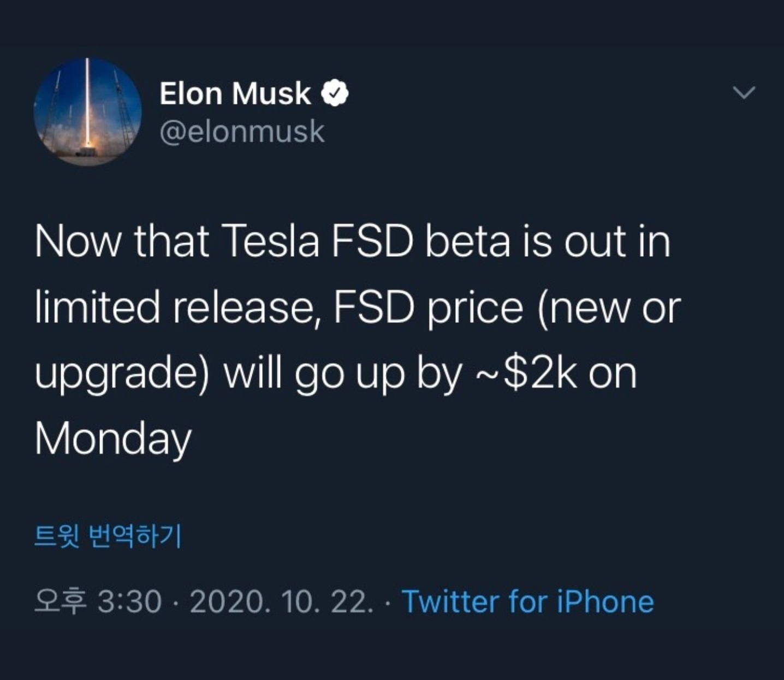Screen dimensions: 784x680
Task: Click the @elonmusk handle
Action: click(242, 132)
